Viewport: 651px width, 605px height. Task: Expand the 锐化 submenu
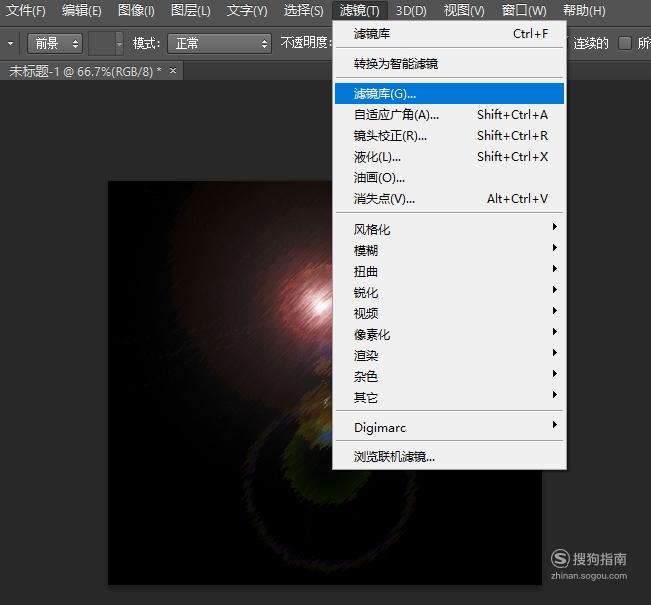(450, 292)
